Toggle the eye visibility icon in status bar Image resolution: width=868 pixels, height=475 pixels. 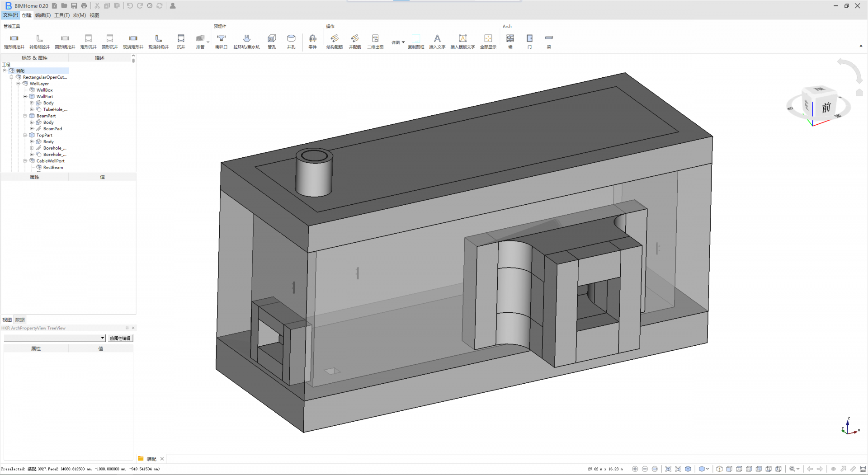[833, 469]
